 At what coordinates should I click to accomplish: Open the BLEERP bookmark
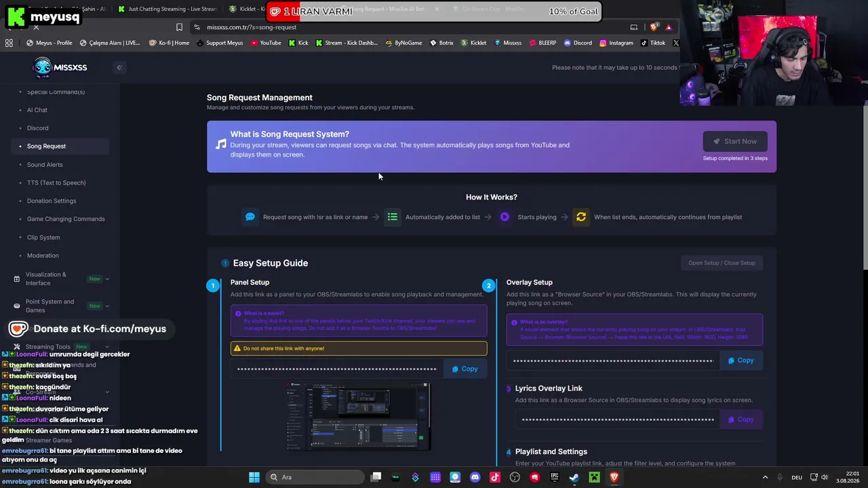[542, 43]
